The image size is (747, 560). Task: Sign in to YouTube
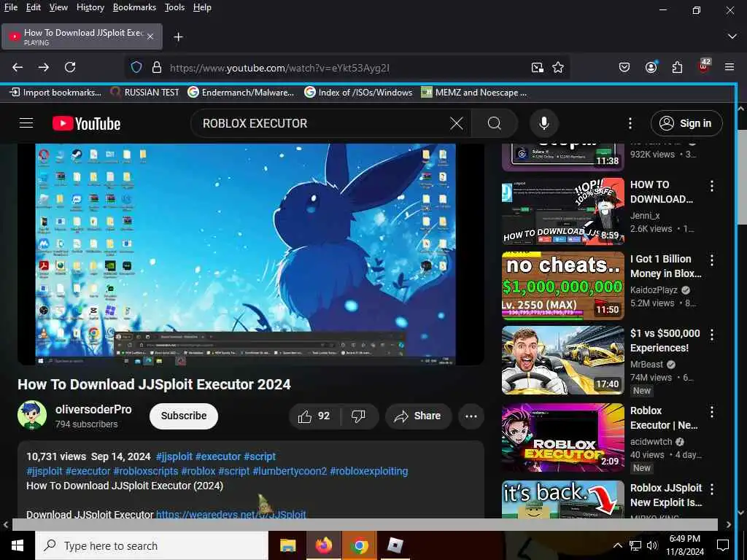pos(686,123)
